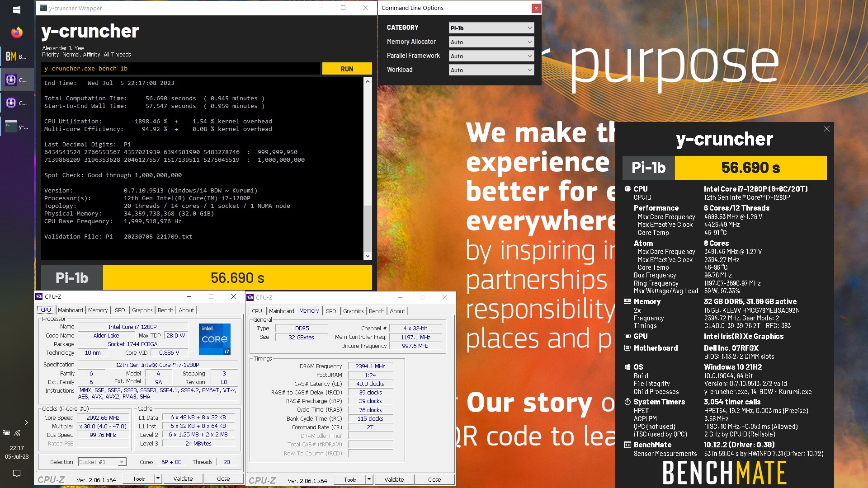Click the DRAM Frequency value 2394.1 MHz
Viewport: 868px width, 488px height.
[370, 366]
